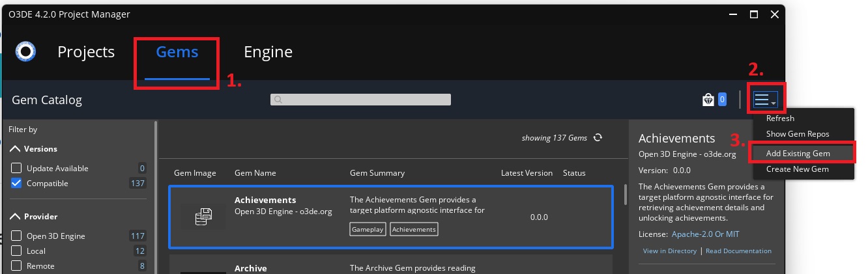The width and height of the screenshot is (868, 274).
Task: Switch to the Engine tab
Action: (x=268, y=52)
